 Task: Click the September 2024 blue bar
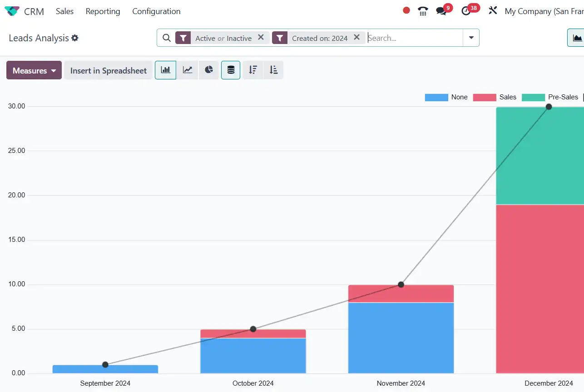tap(105, 369)
